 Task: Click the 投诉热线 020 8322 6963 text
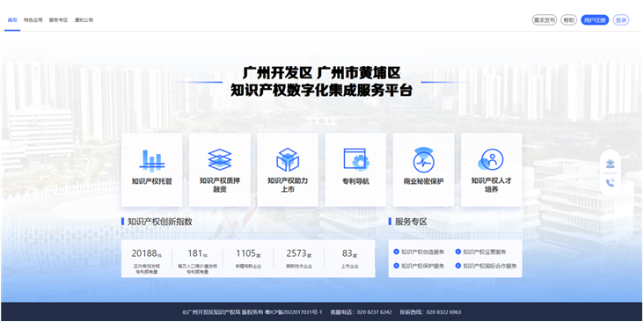[430, 312]
